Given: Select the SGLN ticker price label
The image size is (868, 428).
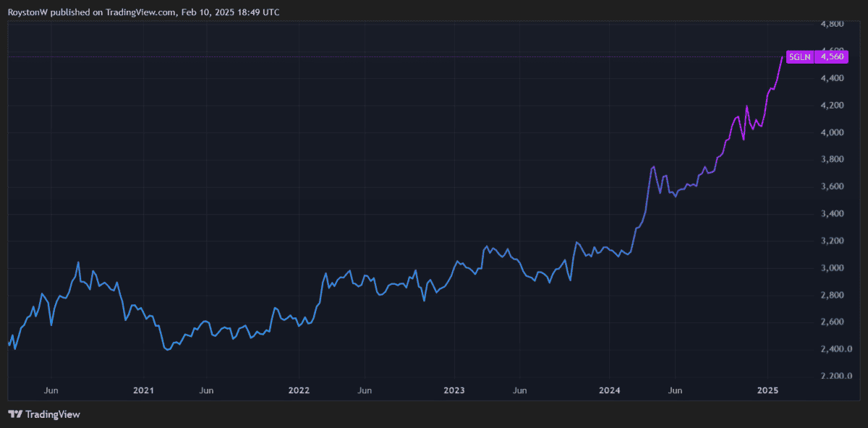Looking at the screenshot, I should point(799,56).
